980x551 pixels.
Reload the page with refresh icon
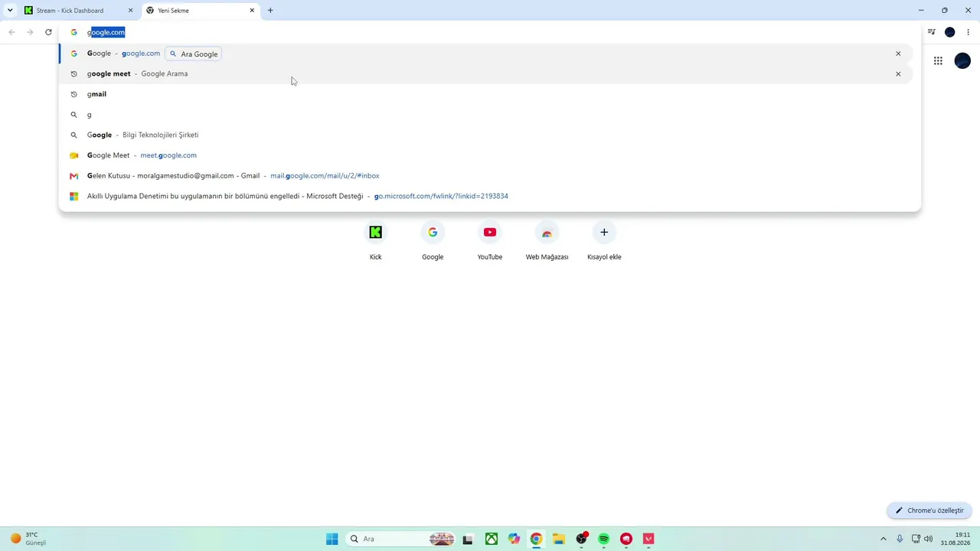(48, 32)
